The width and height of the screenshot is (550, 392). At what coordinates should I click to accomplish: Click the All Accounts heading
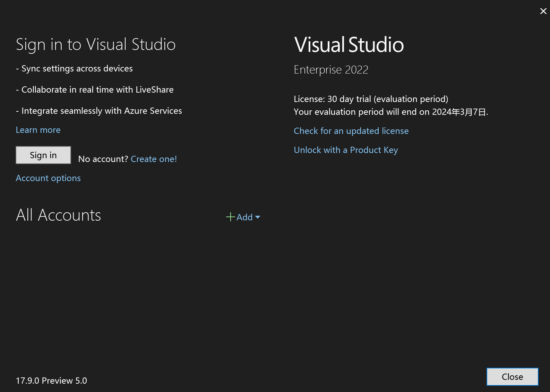point(58,215)
